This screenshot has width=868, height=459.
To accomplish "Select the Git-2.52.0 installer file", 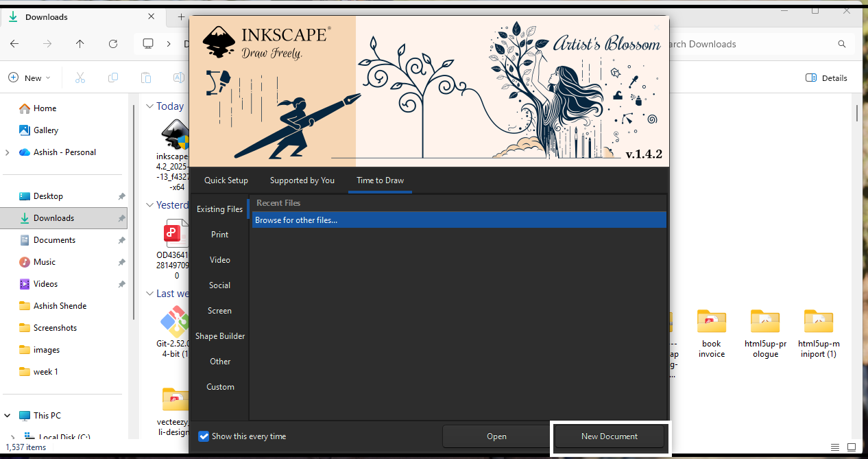I will 173,333.
